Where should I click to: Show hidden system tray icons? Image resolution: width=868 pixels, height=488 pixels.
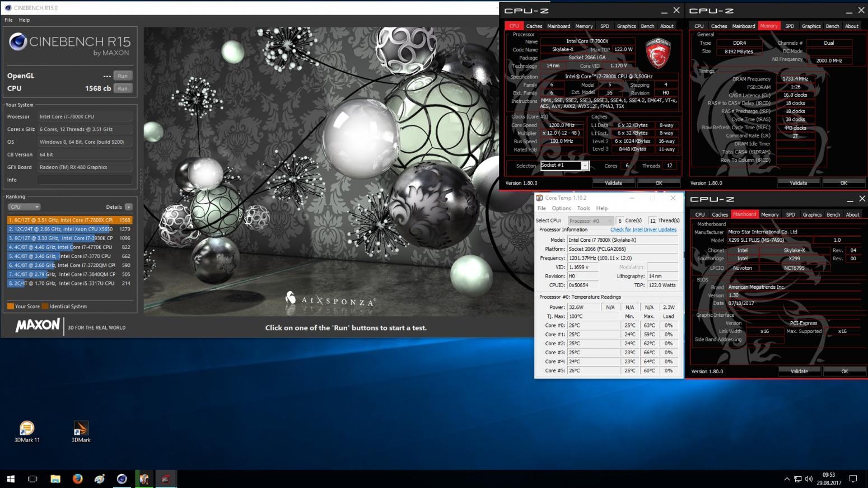[x=787, y=479]
